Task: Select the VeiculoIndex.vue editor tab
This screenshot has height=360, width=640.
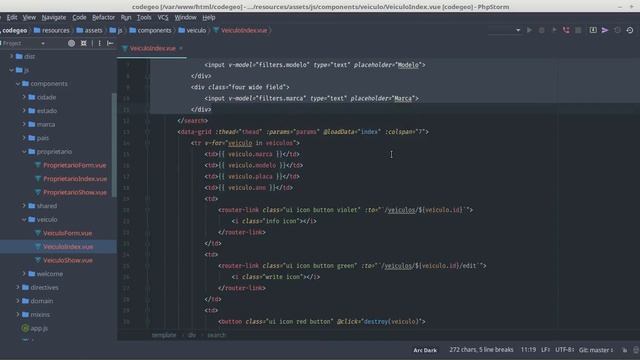Action: [152, 48]
